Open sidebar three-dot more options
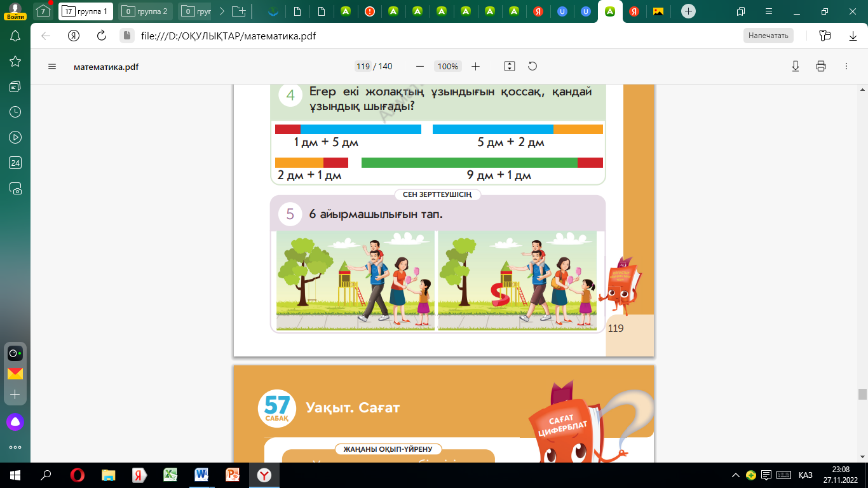The width and height of the screenshot is (868, 488). [x=15, y=447]
